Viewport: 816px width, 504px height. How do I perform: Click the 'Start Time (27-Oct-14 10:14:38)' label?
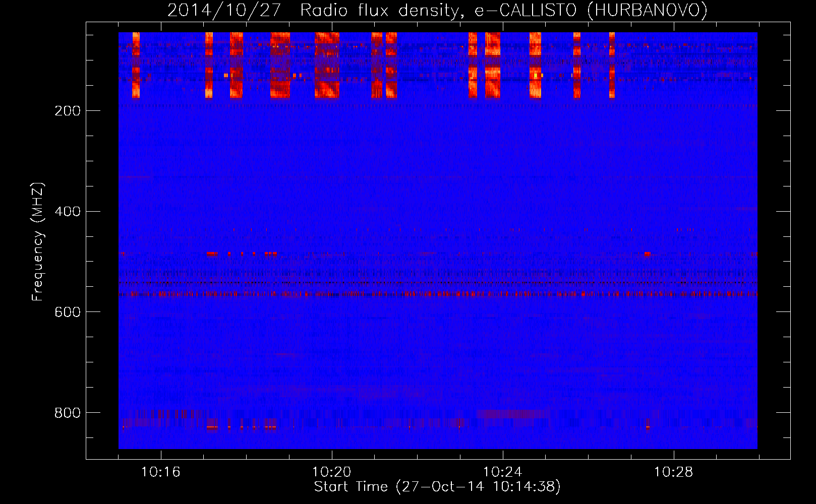pyautogui.click(x=437, y=487)
